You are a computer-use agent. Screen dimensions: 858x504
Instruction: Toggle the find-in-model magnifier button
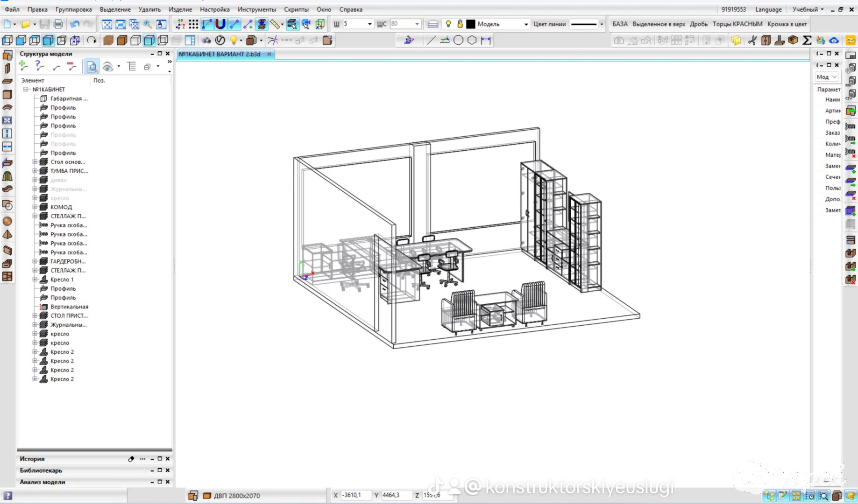[92, 67]
